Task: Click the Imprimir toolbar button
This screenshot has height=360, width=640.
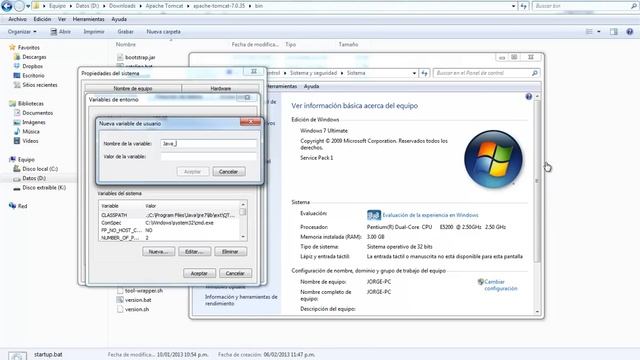Action: point(94,31)
